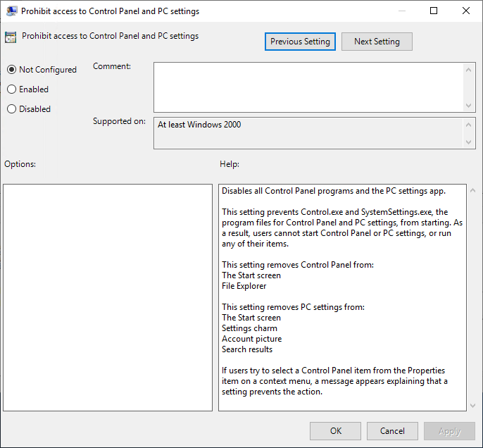The width and height of the screenshot is (483, 448).
Task: Click inside the Comment text box
Action: [308, 86]
